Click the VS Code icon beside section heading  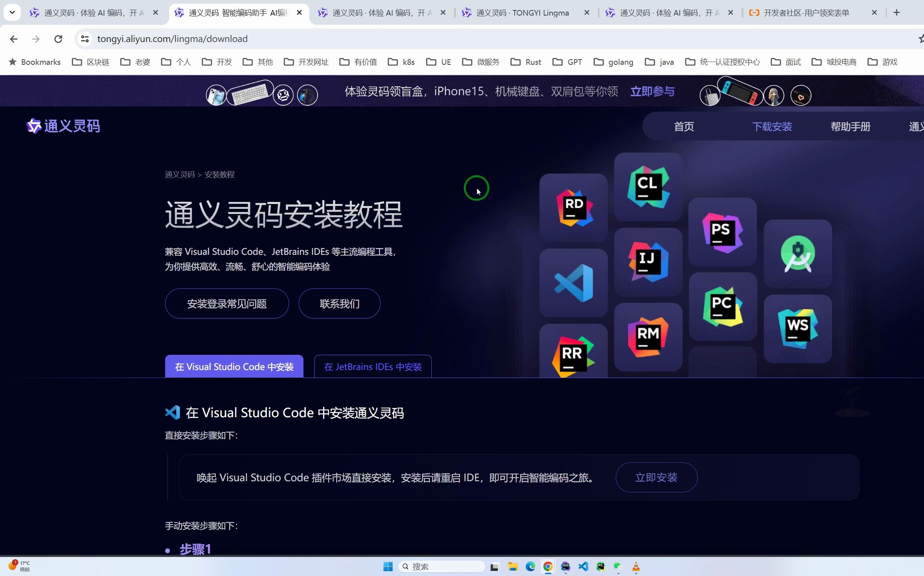click(x=173, y=412)
